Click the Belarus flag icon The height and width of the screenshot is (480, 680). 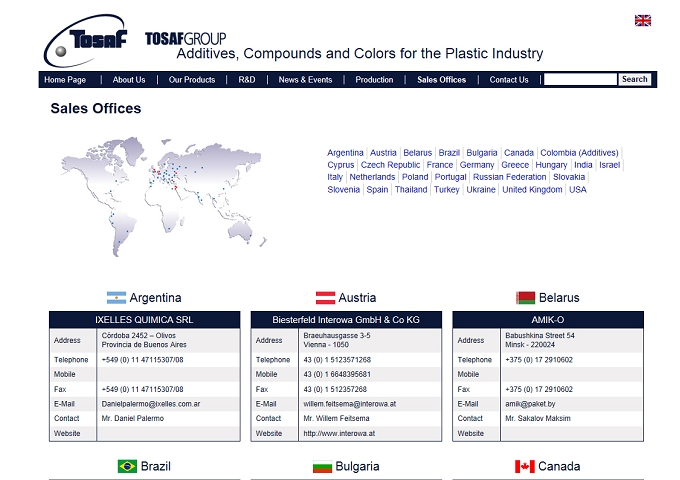(526, 298)
